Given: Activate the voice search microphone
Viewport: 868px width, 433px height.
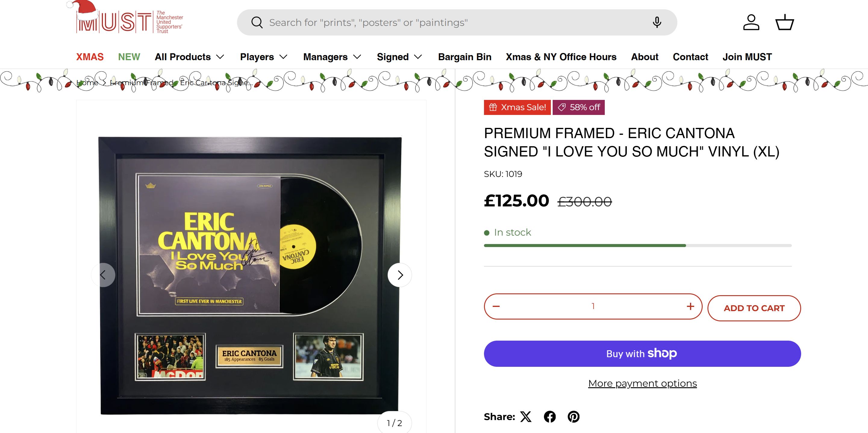Looking at the screenshot, I should click(x=657, y=23).
